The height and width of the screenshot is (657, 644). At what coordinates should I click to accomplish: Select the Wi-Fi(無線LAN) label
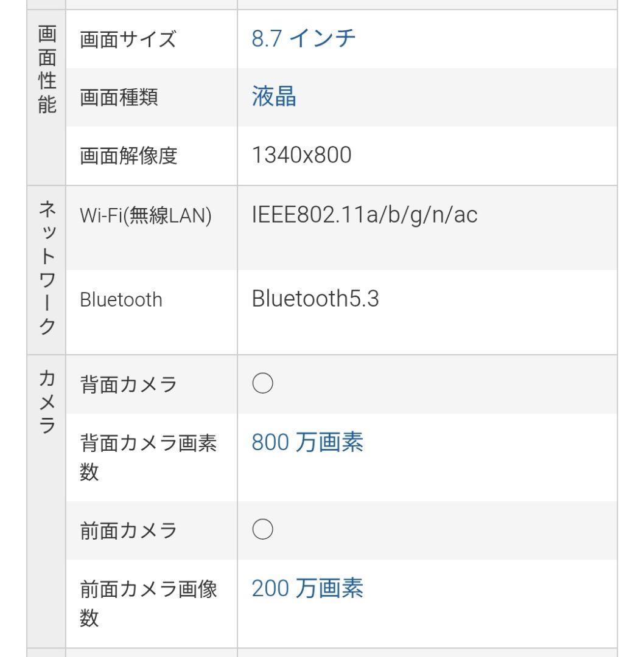point(145,216)
